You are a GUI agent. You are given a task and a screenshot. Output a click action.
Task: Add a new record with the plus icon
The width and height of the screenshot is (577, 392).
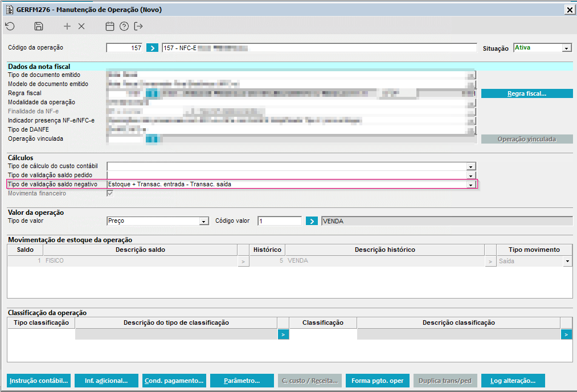pyautogui.click(x=67, y=26)
